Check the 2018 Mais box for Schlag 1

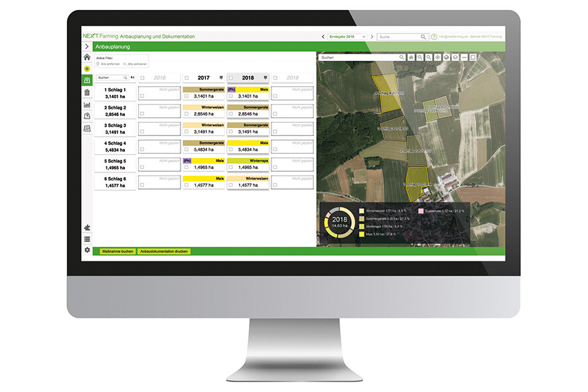tap(231, 96)
